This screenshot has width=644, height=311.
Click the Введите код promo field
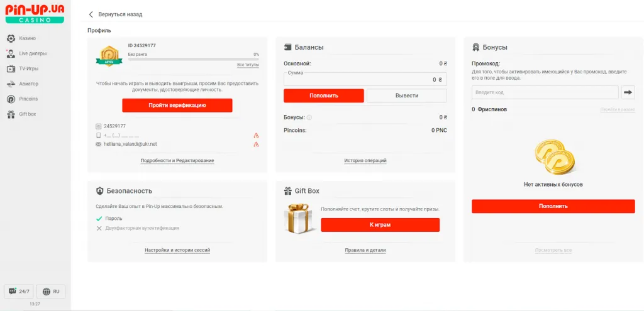pyautogui.click(x=545, y=92)
